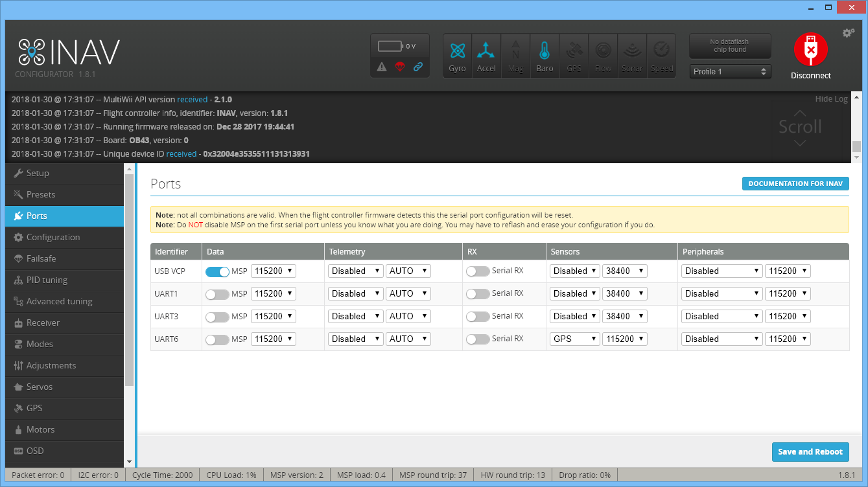Enable MSP on UART1
Viewport: 868px width, 487px height.
217,294
